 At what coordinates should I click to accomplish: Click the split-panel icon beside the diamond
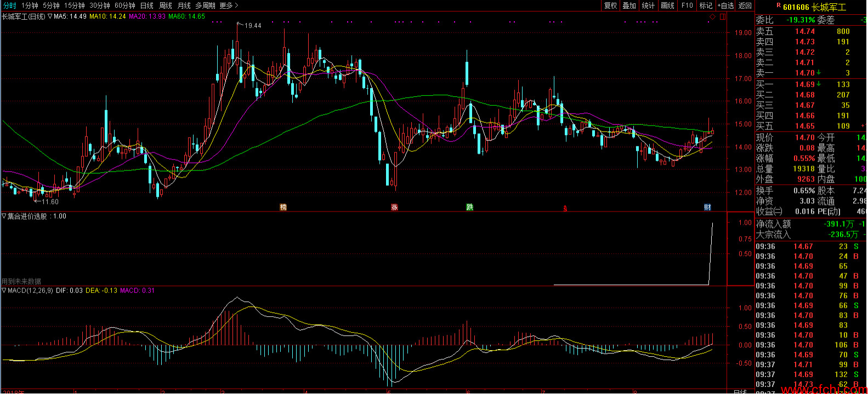pyautogui.click(x=723, y=17)
